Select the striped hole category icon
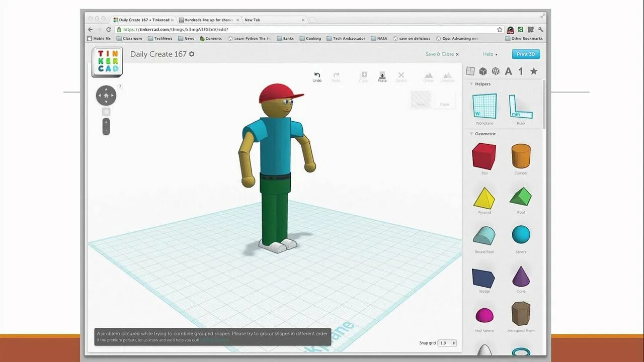The height and width of the screenshot is (362, 644). coord(496,71)
